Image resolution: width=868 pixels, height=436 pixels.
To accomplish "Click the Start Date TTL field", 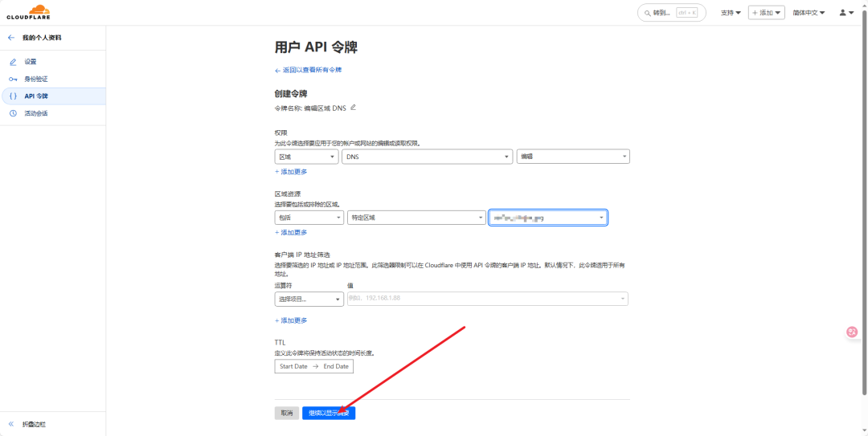I will click(x=293, y=366).
